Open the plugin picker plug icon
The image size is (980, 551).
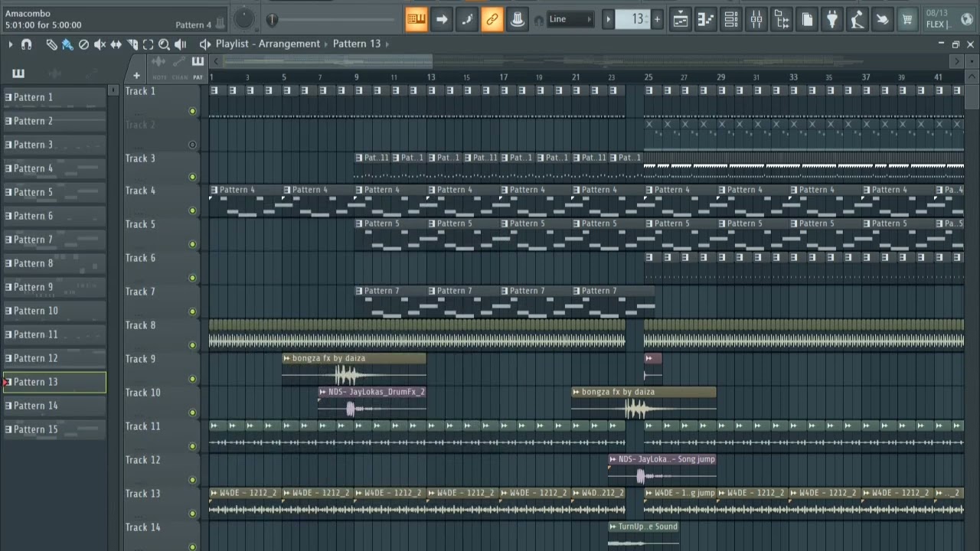coord(832,20)
